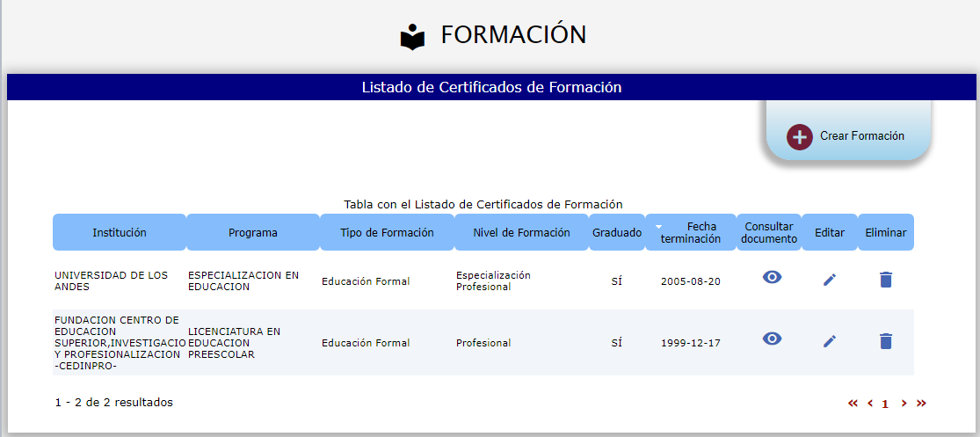Image resolution: width=980 pixels, height=437 pixels.
Task: View document for Licenciatura en Educacion Preescolar row
Action: point(772,339)
